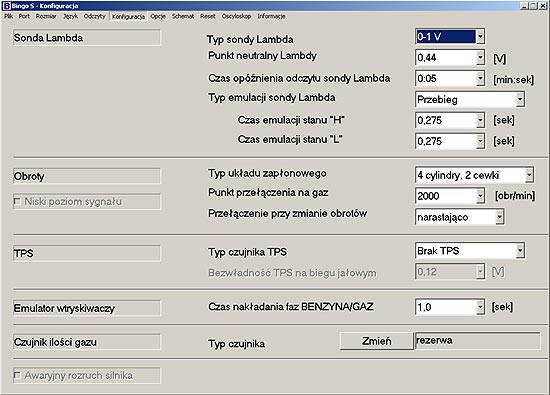The width and height of the screenshot is (550, 395).
Task: Open the Informacje menu
Action: (x=271, y=16)
